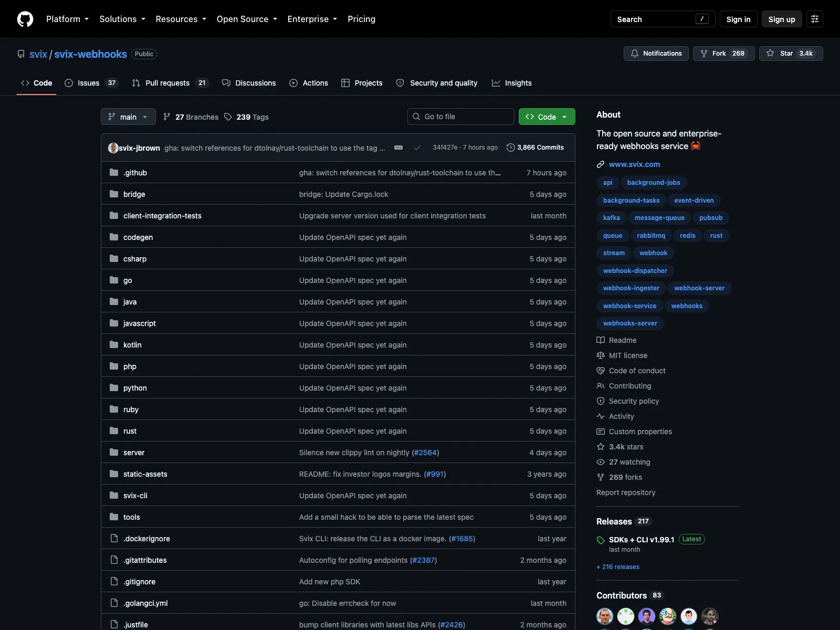Viewport: 840px width, 630px height.
Task: Click the Sign up button
Action: click(x=782, y=19)
